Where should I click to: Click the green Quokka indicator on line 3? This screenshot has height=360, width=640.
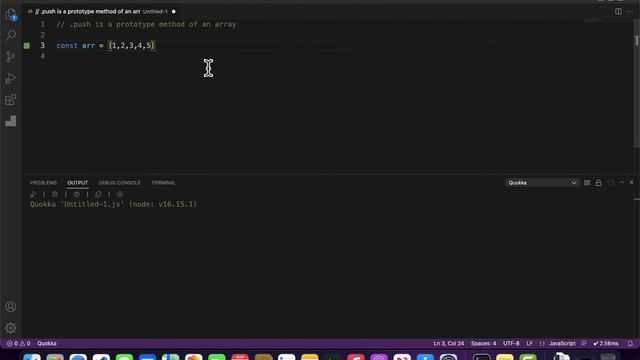[x=27, y=46]
